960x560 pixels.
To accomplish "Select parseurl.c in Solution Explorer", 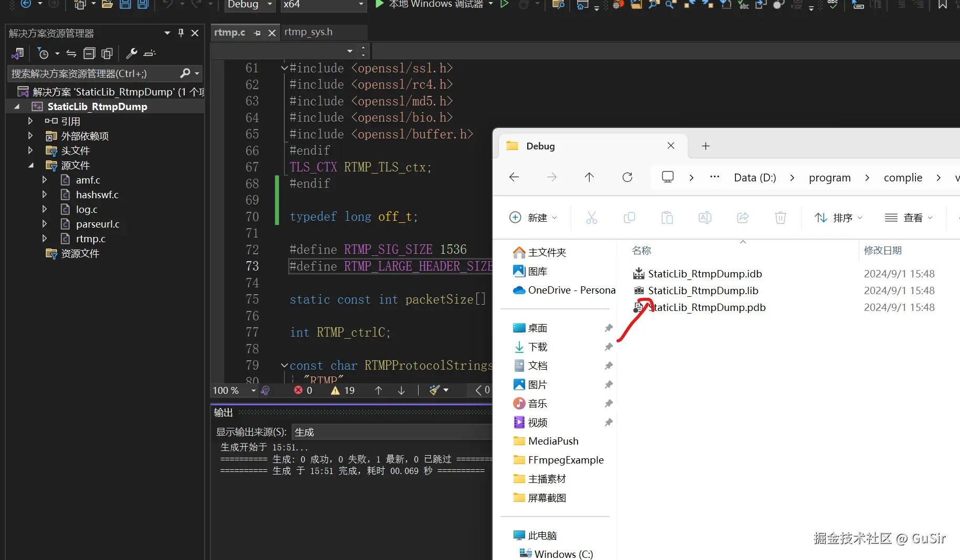I will 98,224.
